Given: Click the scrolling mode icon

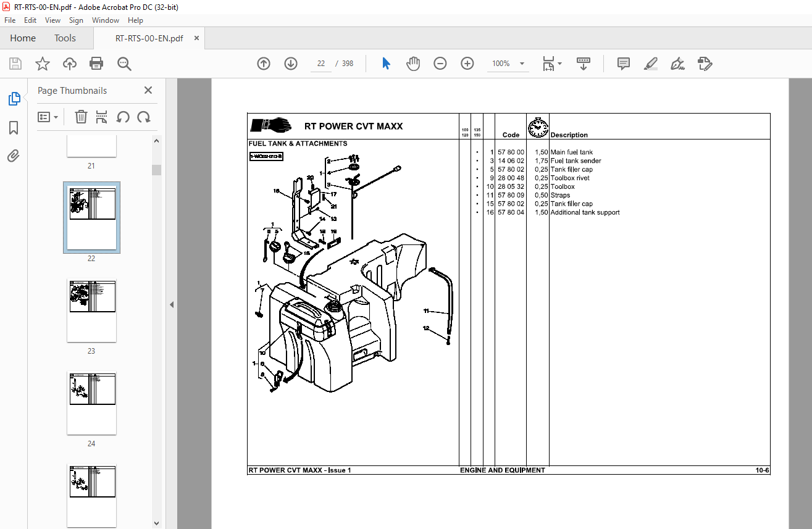Looking at the screenshot, I should pyautogui.click(x=584, y=64).
